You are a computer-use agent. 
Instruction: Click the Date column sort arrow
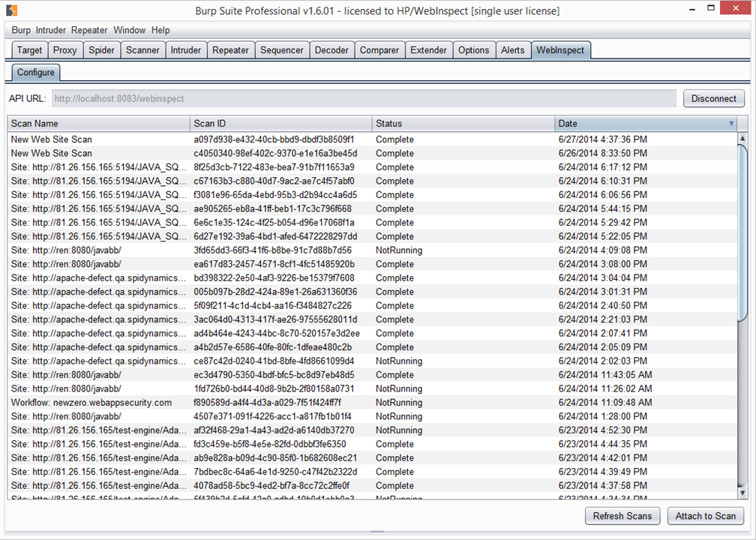coord(731,124)
